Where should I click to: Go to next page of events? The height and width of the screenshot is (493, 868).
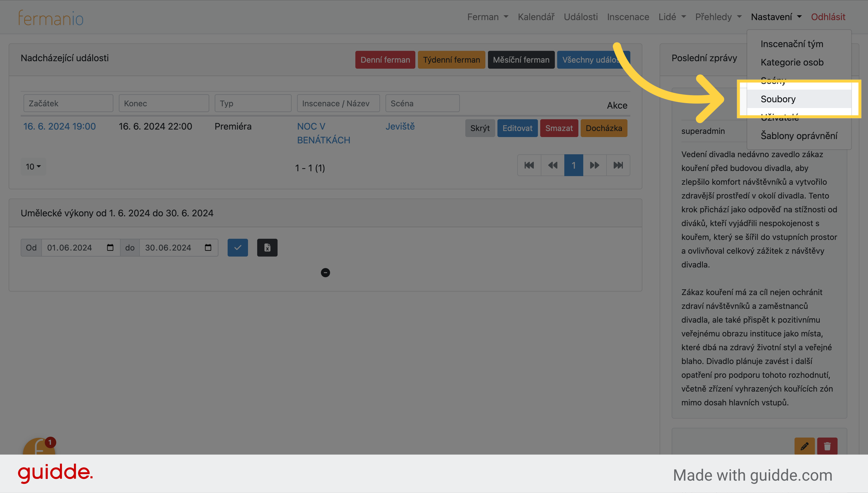pyautogui.click(x=594, y=165)
